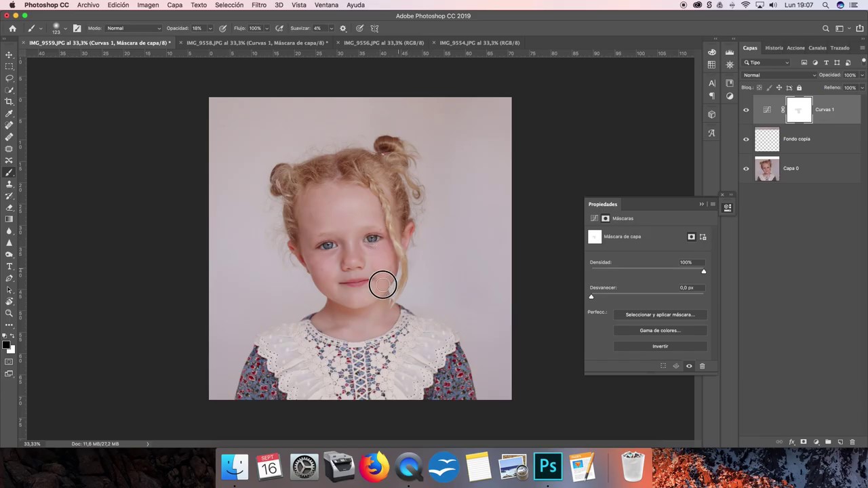Create a new layer
Image resolution: width=868 pixels, height=488 pixels.
(840, 442)
